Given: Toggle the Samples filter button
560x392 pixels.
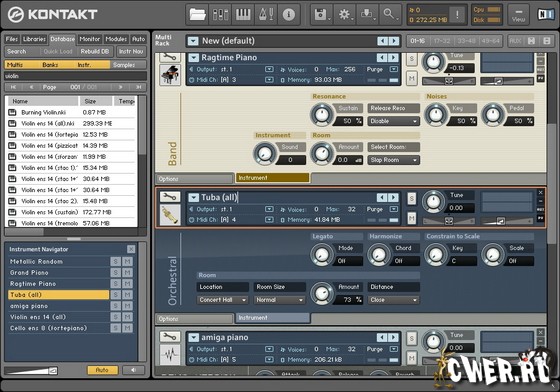Looking at the screenshot, I should tap(128, 65).
